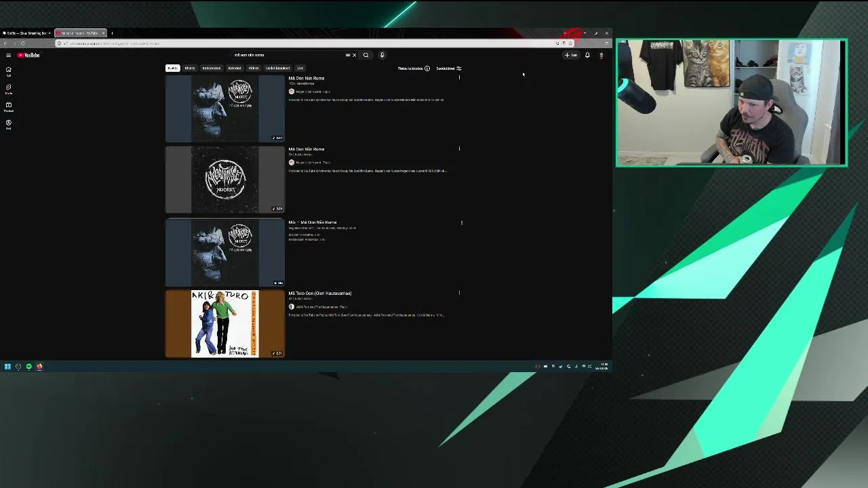Open first result title Mä Oon Niin Ruma
Viewport: 868px width, 488px height.
coord(307,78)
